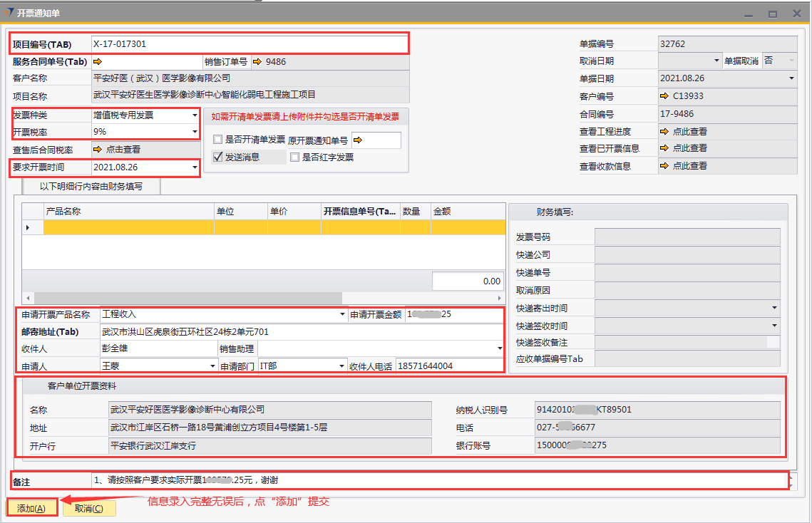Uncheck the 发送消息 checkbox
This screenshot has height=523, width=812.
click(218, 157)
